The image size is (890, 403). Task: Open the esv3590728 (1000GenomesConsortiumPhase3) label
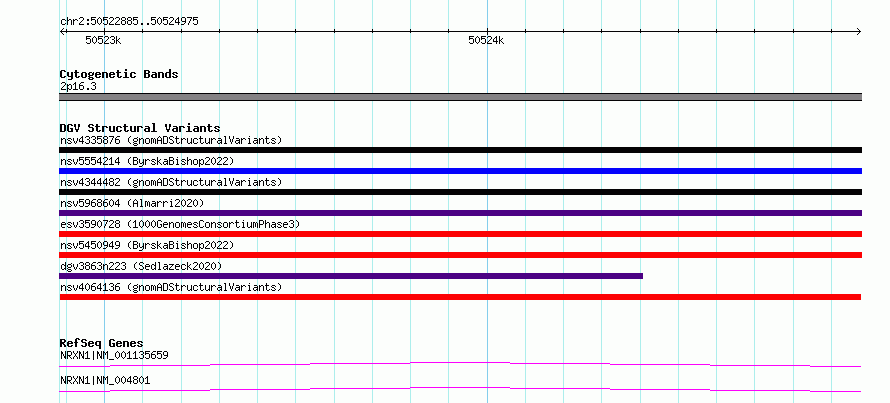pyautogui.click(x=180, y=224)
